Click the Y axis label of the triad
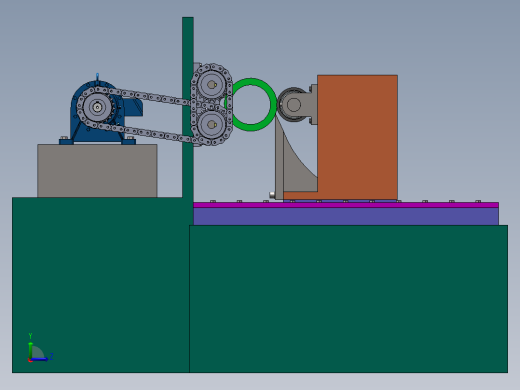This screenshot has height=390, width=520. [30, 336]
